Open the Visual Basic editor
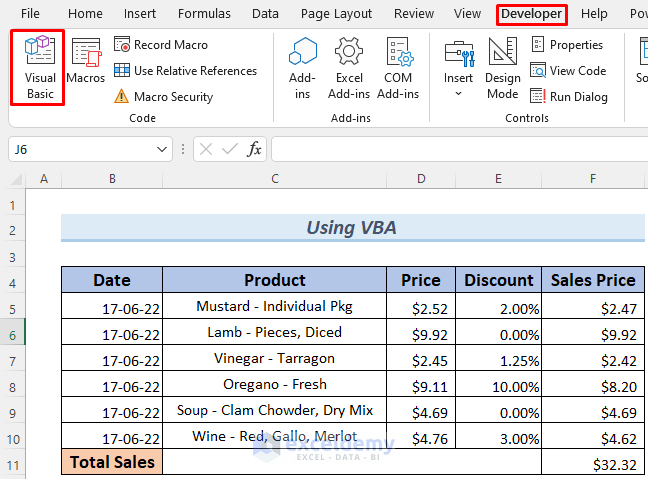Viewport: 648px width, 479px height. tap(40, 68)
